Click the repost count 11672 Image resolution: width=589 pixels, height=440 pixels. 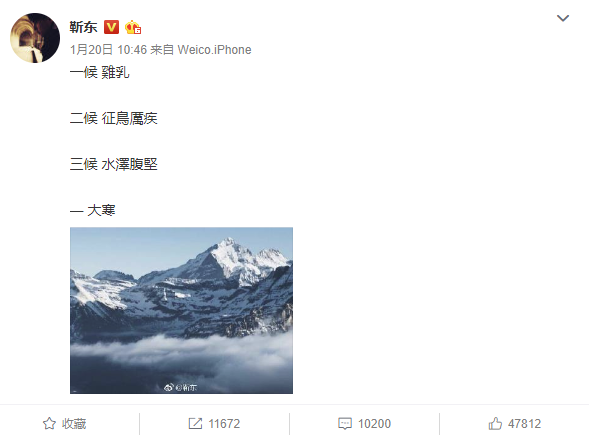coord(224,424)
